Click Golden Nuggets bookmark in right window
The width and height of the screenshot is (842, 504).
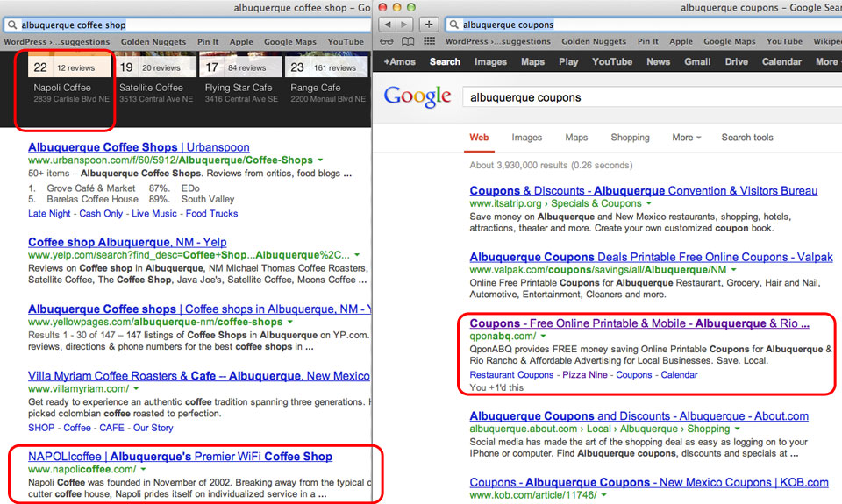(594, 41)
